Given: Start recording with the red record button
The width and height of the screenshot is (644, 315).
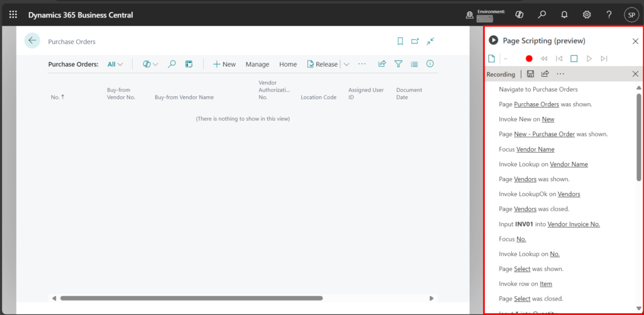Looking at the screenshot, I should pyautogui.click(x=529, y=58).
